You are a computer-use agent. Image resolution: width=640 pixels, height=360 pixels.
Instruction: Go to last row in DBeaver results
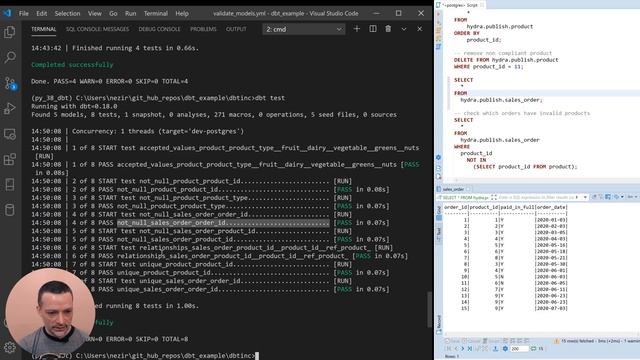coord(469,349)
